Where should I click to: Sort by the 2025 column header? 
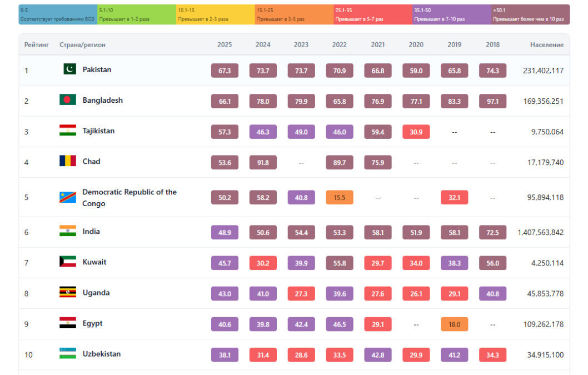click(225, 45)
